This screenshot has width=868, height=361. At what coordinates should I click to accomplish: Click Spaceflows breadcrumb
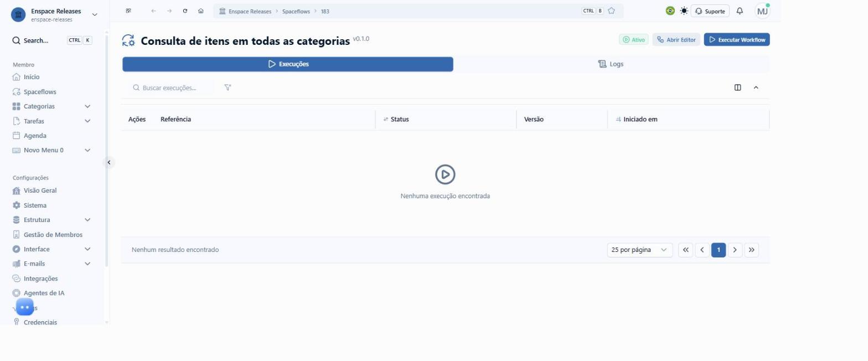click(296, 11)
